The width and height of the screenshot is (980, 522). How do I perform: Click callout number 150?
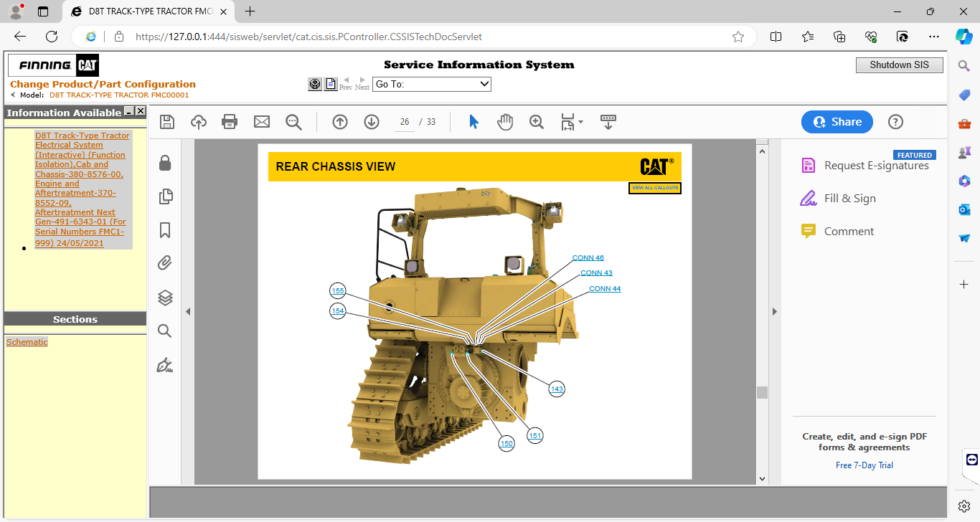[x=507, y=444]
